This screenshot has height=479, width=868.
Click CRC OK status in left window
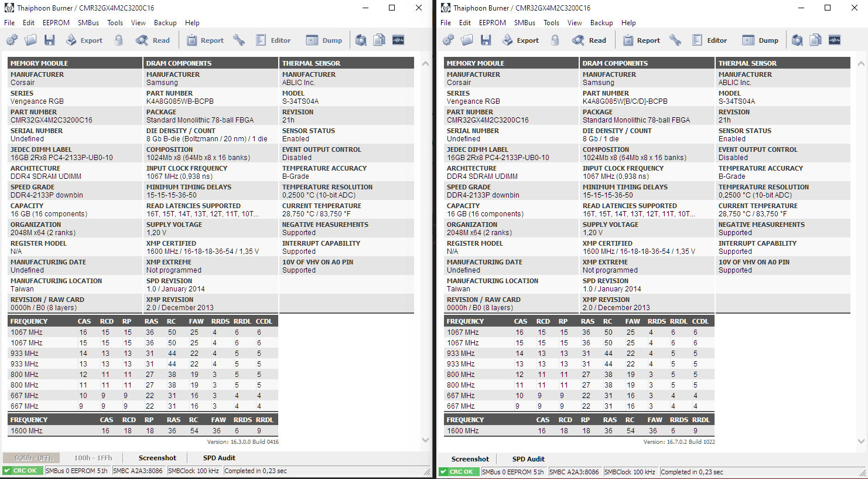point(22,471)
